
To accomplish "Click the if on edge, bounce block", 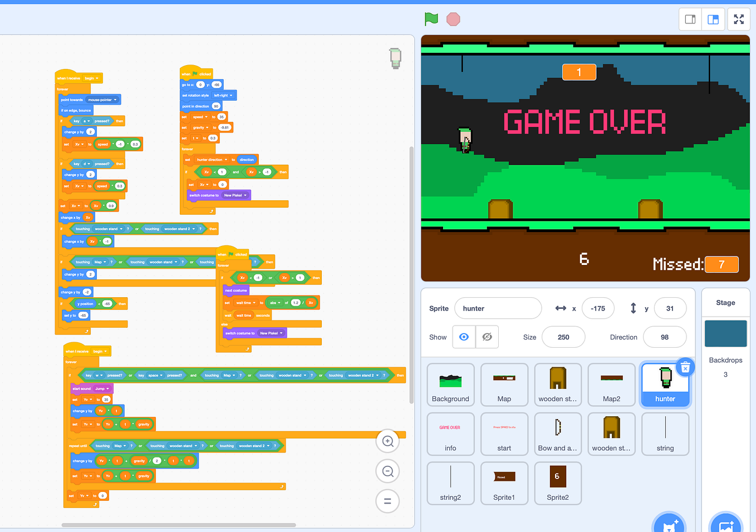I will pos(76,110).
